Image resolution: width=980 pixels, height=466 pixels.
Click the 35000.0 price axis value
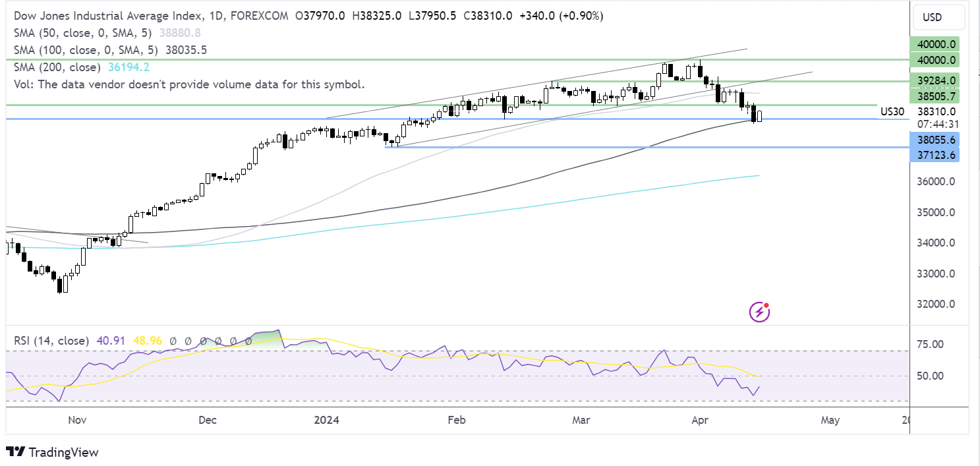[x=935, y=212]
